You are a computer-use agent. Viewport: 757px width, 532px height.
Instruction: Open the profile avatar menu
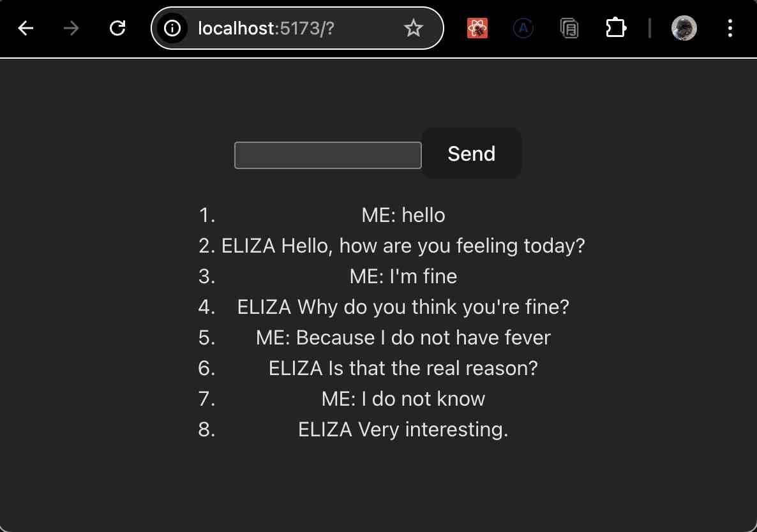[x=684, y=28]
